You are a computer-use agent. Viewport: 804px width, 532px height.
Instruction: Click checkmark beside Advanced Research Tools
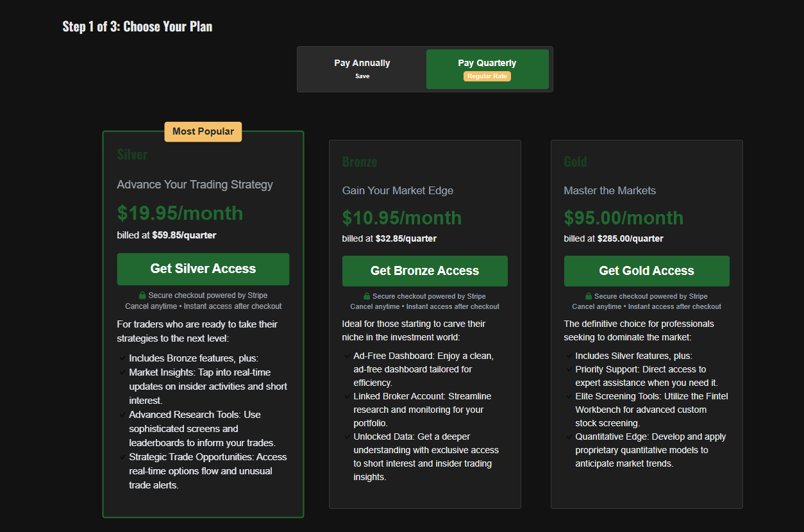click(x=122, y=415)
